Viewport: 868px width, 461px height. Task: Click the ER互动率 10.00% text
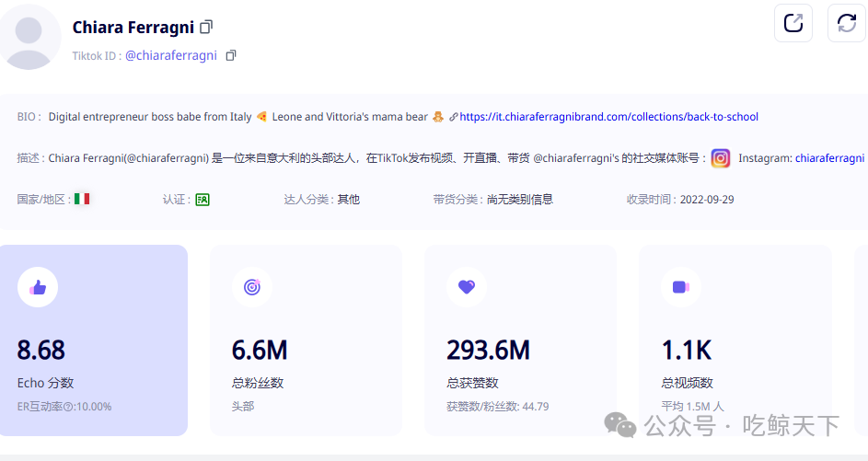click(x=64, y=407)
